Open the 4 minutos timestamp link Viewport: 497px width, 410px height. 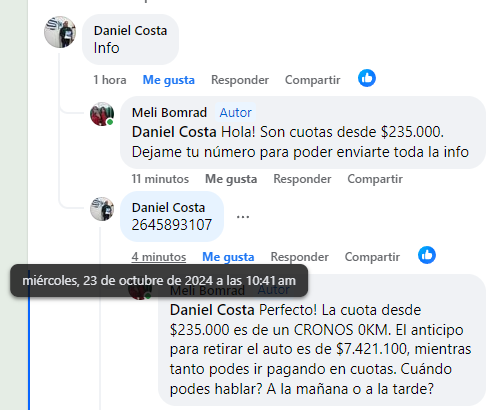(159, 257)
